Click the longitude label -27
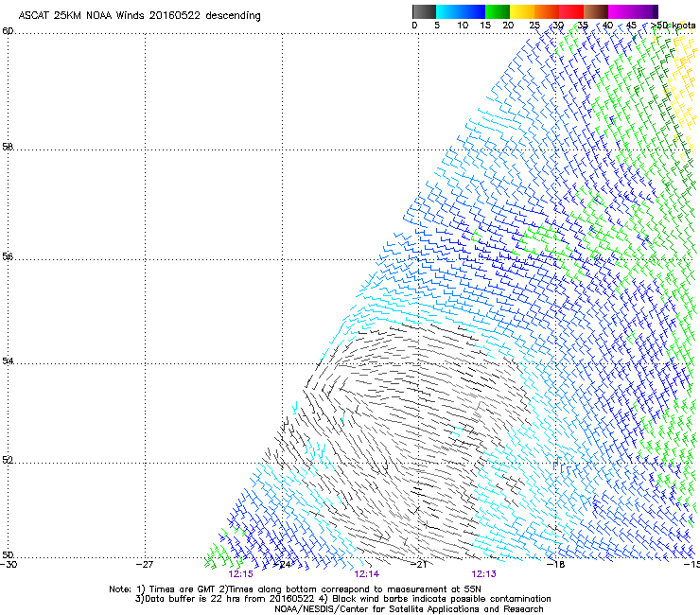 [145, 565]
